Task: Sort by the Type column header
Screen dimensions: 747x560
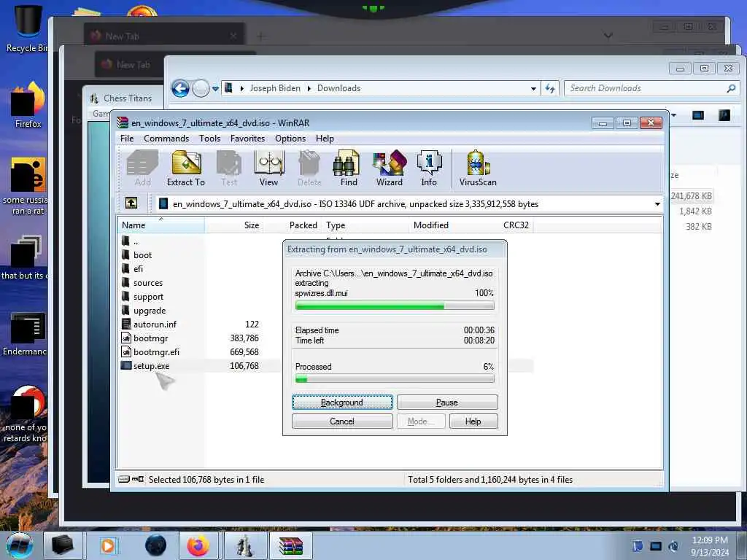Action: click(365, 225)
